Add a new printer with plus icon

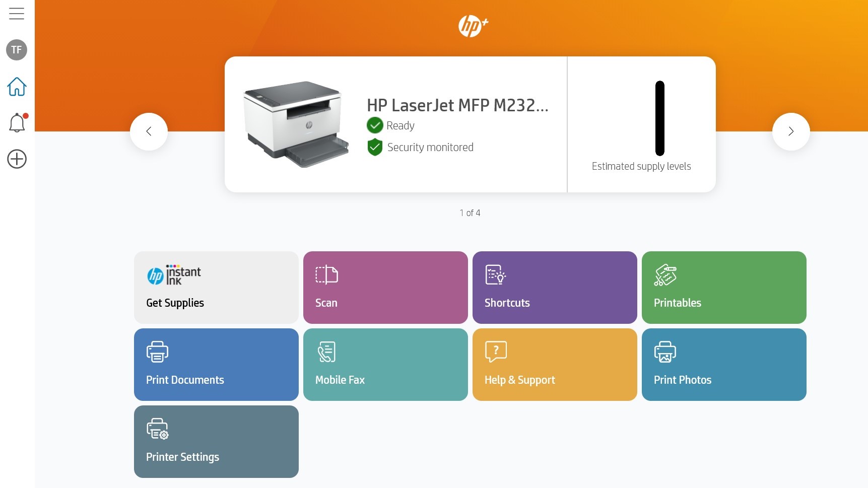point(17,159)
